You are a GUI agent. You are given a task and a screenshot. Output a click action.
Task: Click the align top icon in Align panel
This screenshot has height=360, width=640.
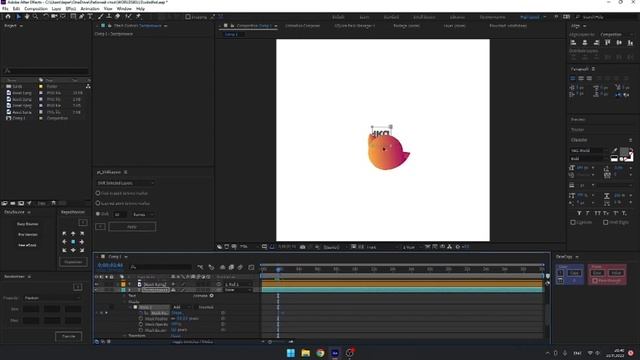click(x=607, y=42)
